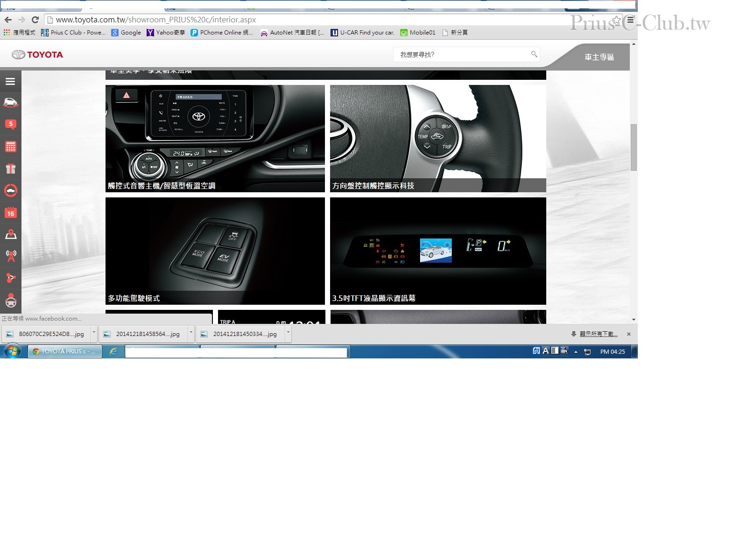Expand dropdown for 201412181458564 download
Screen dimensions: 747x560
(x=191, y=334)
